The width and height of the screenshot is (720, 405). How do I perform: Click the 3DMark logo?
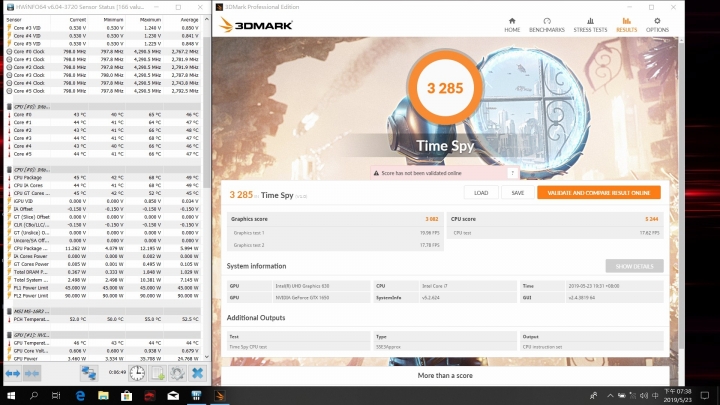click(x=256, y=25)
